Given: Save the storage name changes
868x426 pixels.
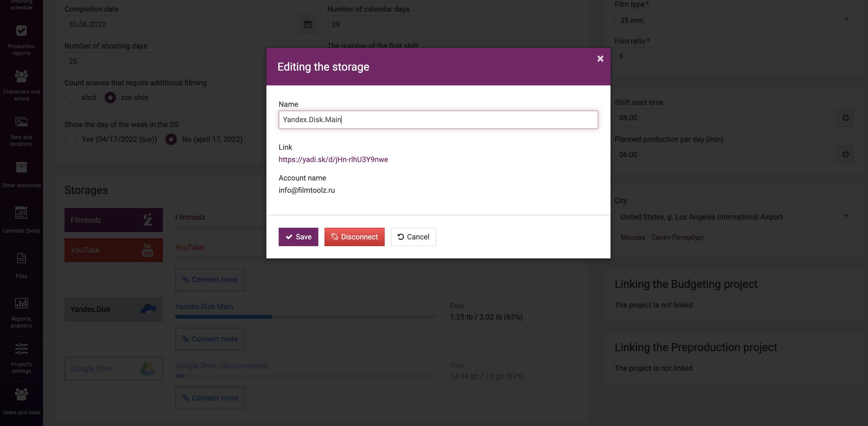Looking at the screenshot, I should pos(298,237).
